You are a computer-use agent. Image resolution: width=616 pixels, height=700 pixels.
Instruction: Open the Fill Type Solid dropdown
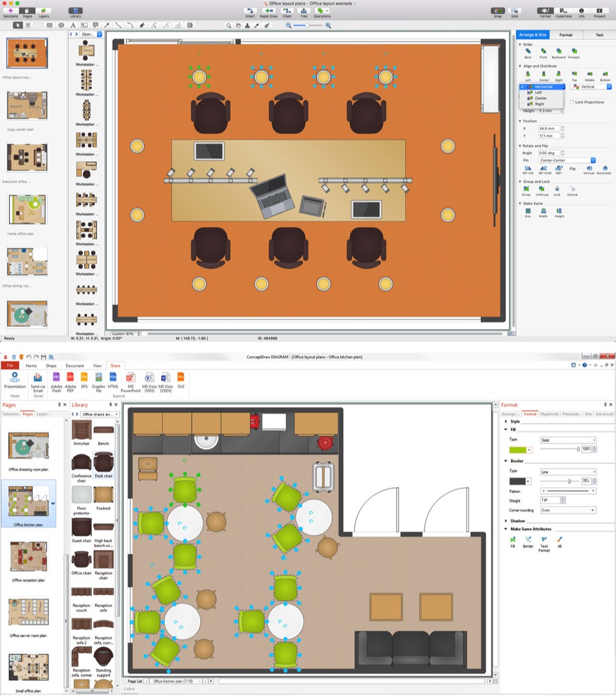coord(568,440)
